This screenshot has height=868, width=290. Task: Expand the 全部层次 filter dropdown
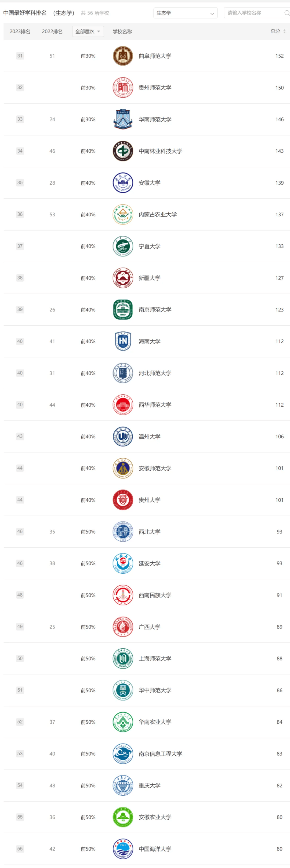click(x=88, y=31)
